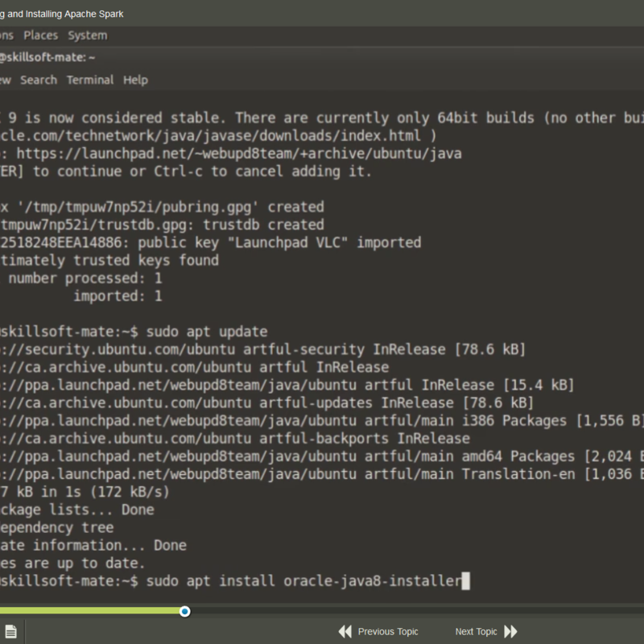644x644 pixels.
Task: Open the terminal Help menu
Action: pos(135,80)
